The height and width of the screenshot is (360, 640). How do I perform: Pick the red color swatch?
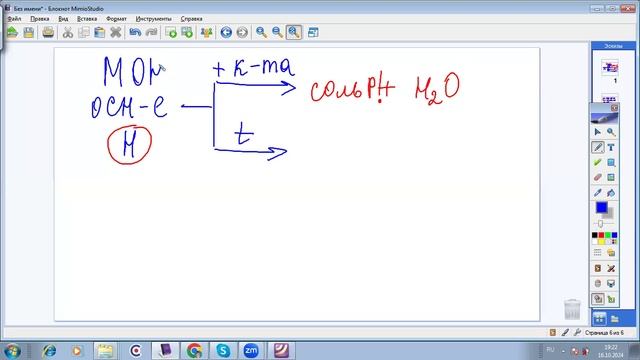coord(601,235)
